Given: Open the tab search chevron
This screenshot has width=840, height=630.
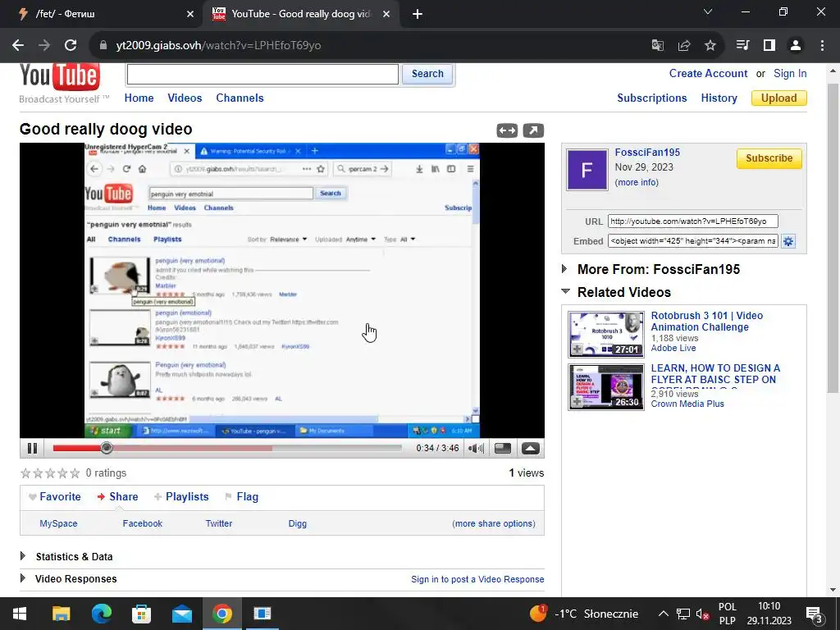Looking at the screenshot, I should pyautogui.click(x=708, y=11).
